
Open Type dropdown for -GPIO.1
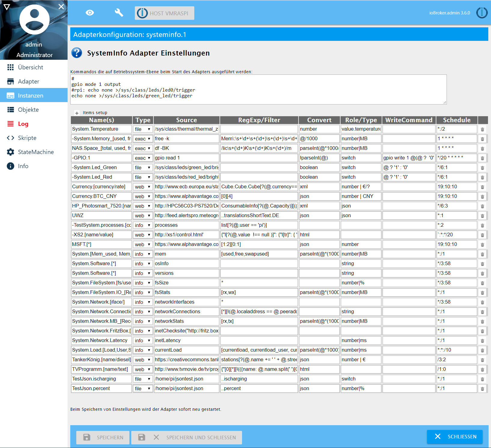point(143,158)
